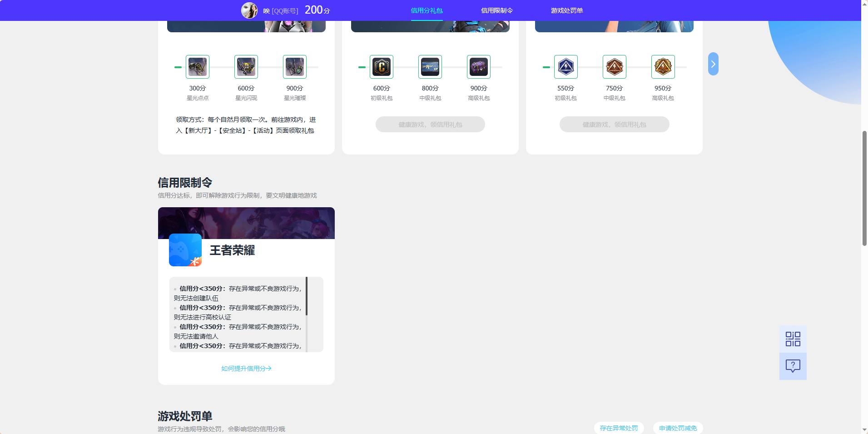Click the 950分 高级礼包 badge icon
Screen dimensions: 868x434
tap(663, 67)
